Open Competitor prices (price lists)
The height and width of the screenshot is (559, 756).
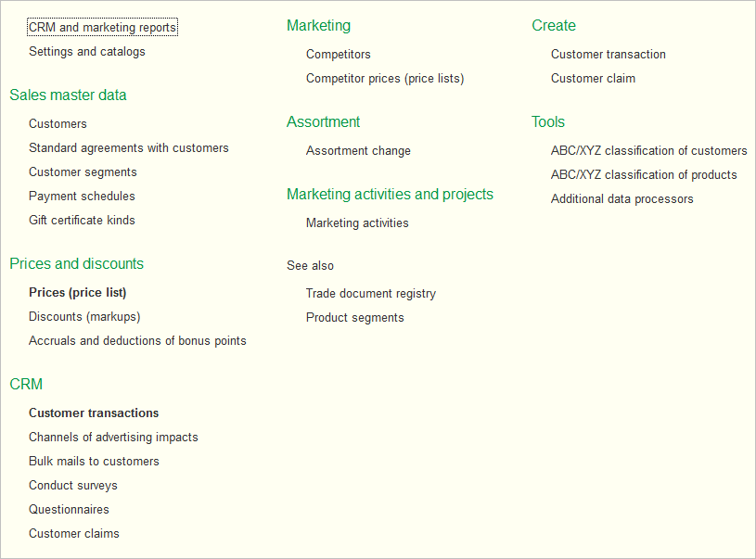385,79
